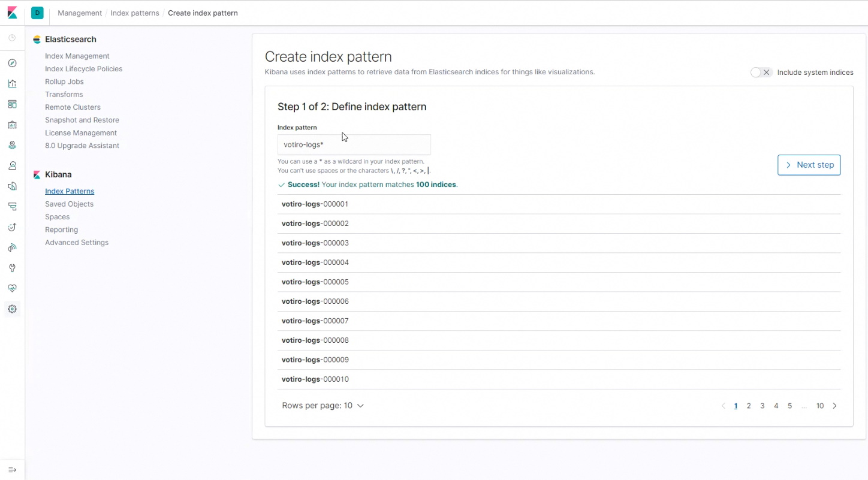
Task: Open 8.0 Upgrade Assistant
Action: [82, 146]
